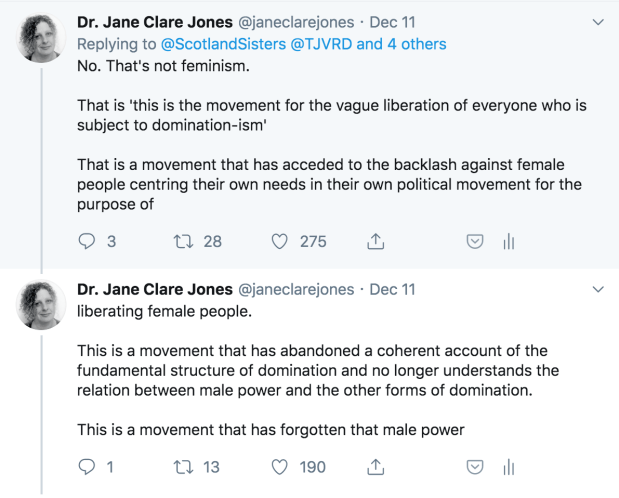Screen dimensions: 619x498
Task: Share the second tweet
Action: (376, 467)
